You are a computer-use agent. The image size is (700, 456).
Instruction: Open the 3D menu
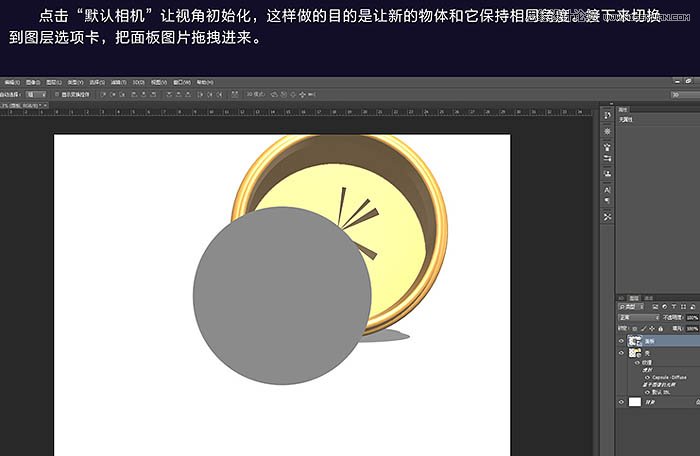[138, 82]
